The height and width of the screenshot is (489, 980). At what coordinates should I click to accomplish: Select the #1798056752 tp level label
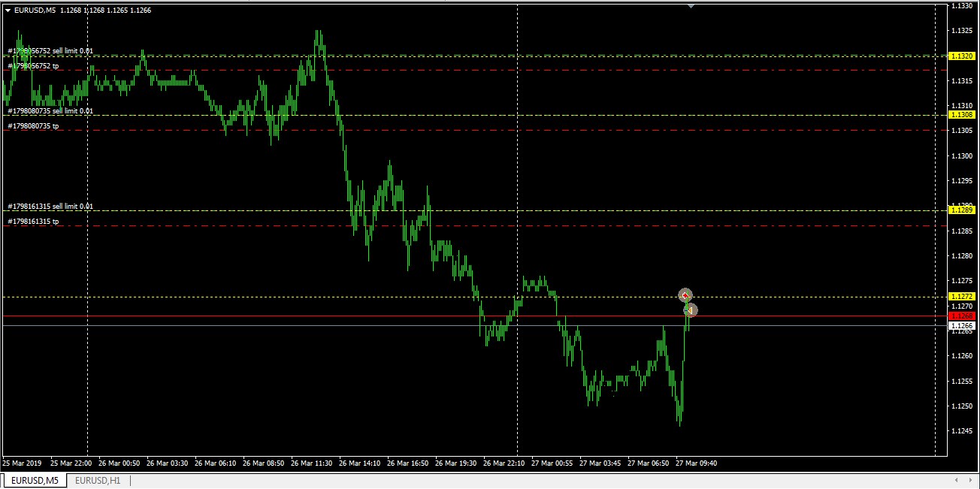[x=33, y=66]
